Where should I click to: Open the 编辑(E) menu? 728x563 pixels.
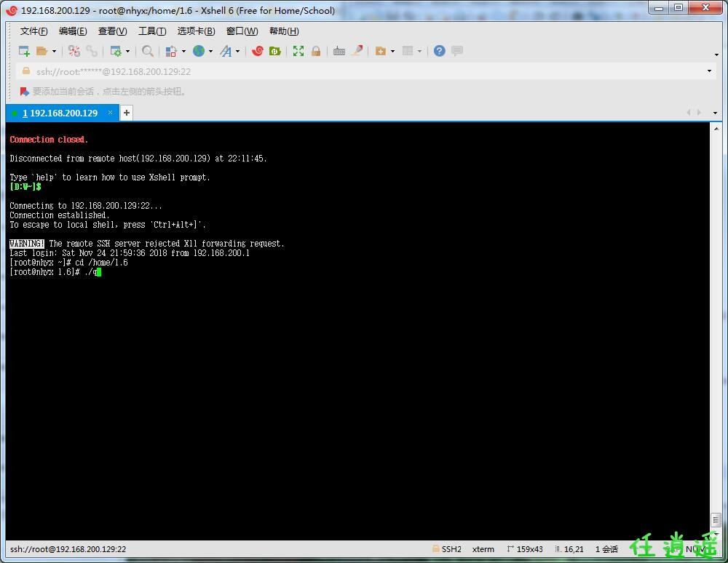pos(73,31)
